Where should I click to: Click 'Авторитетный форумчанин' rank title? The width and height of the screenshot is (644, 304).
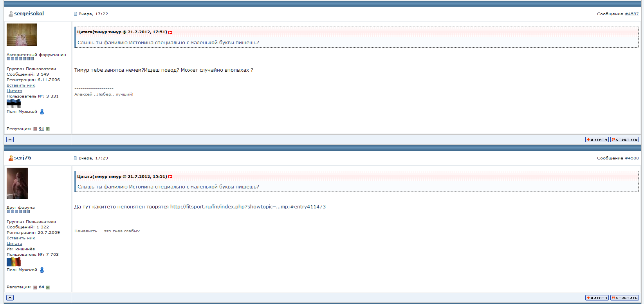pos(36,55)
